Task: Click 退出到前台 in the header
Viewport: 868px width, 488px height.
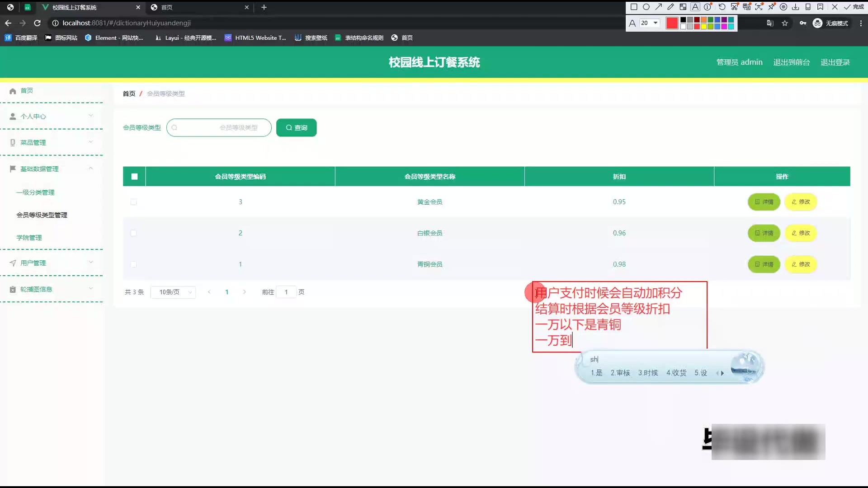Action: click(x=791, y=62)
